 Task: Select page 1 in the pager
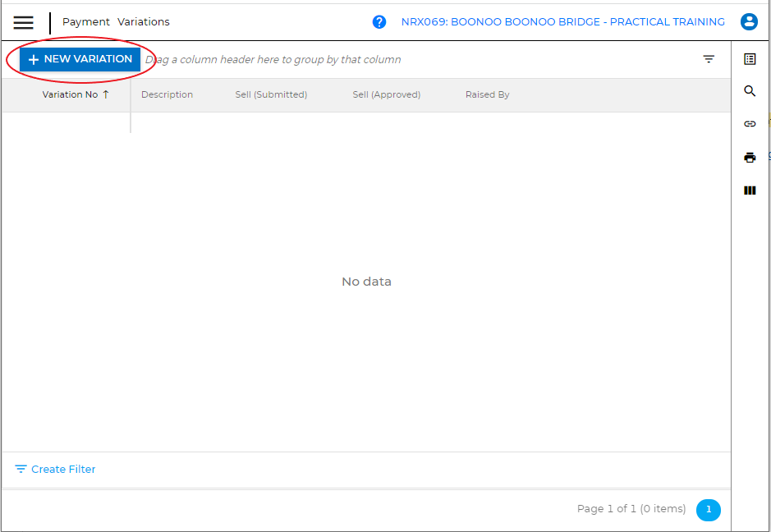(708, 510)
